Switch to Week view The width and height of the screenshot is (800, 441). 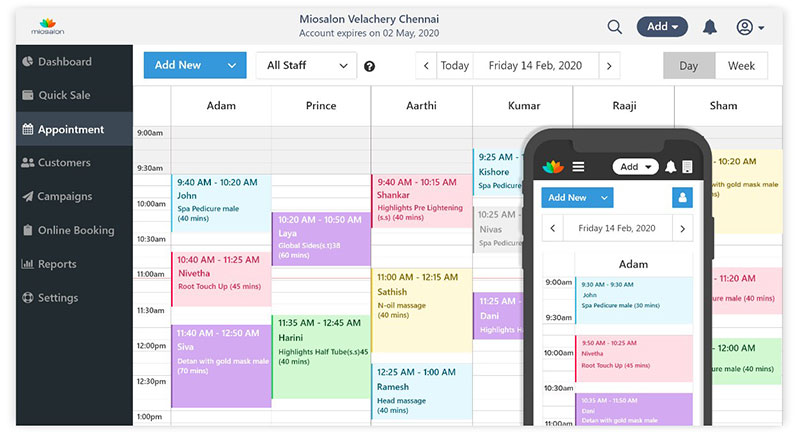tap(741, 66)
